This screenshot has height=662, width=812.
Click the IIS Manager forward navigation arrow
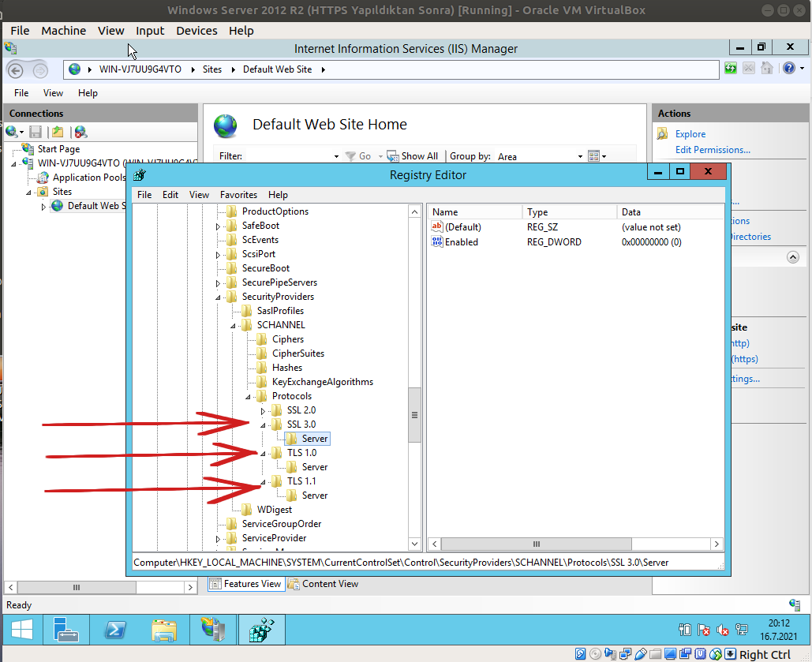[40, 70]
